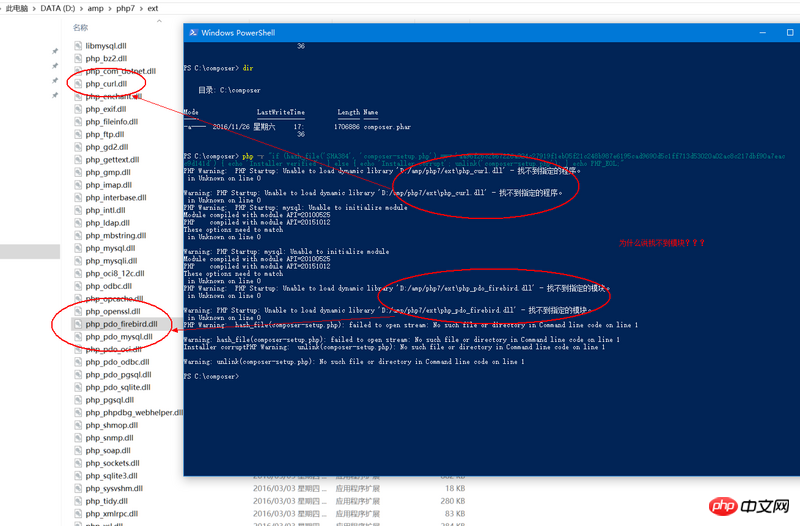The width and height of the screenshot is (800, 526).
Task: Select the php_sockets.dll file name
Action: [x=112, y=463]
